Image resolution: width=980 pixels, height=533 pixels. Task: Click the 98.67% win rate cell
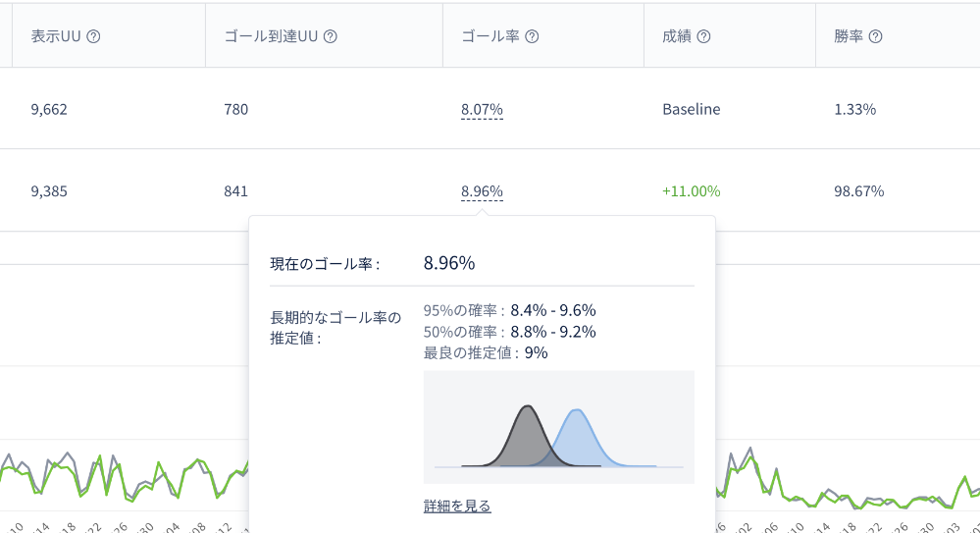click(858, 191)
